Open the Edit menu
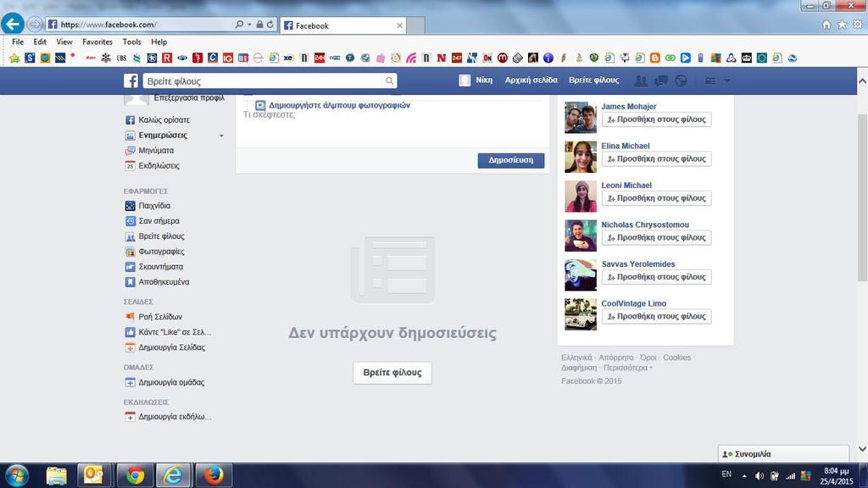This screenshot has width=868, height=488. pyautogui.click(x=40, y=42)
